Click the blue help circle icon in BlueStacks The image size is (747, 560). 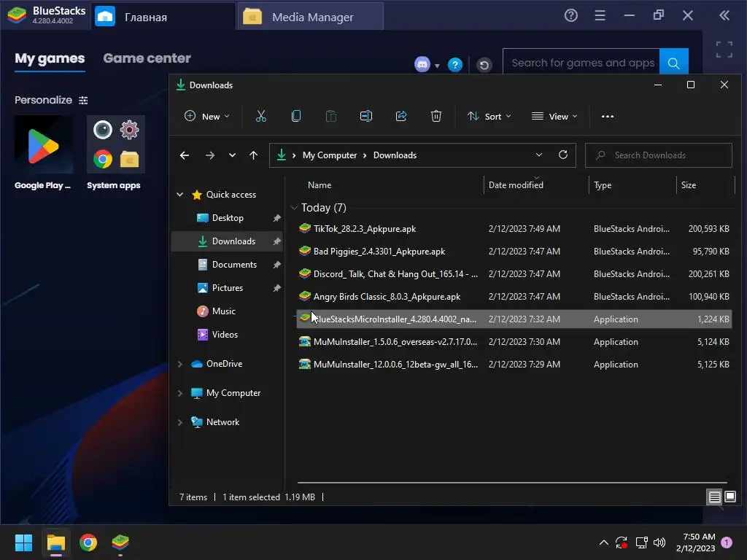coord(455,65)
